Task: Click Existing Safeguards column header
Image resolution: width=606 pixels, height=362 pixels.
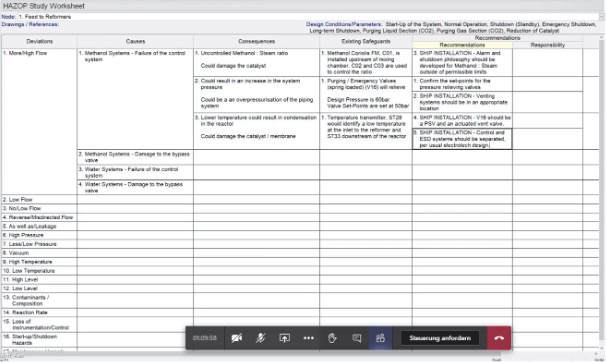Action: (x=366, y=41)
